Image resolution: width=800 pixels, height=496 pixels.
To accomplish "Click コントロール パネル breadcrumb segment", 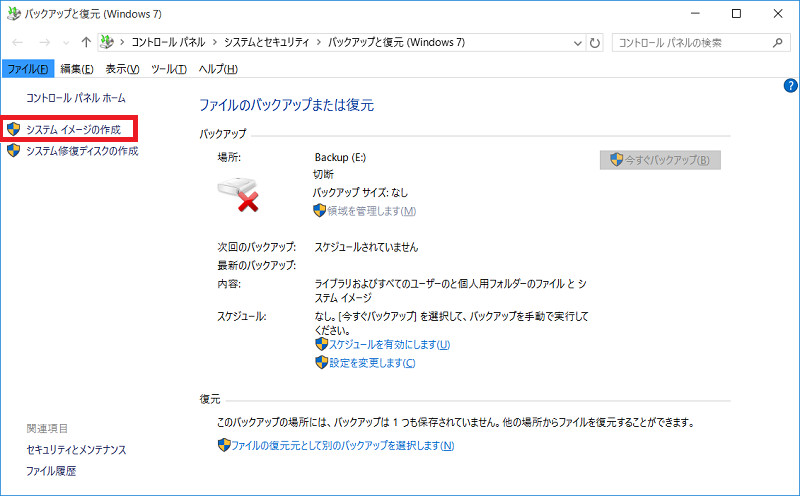I will (x=168, y=43).
